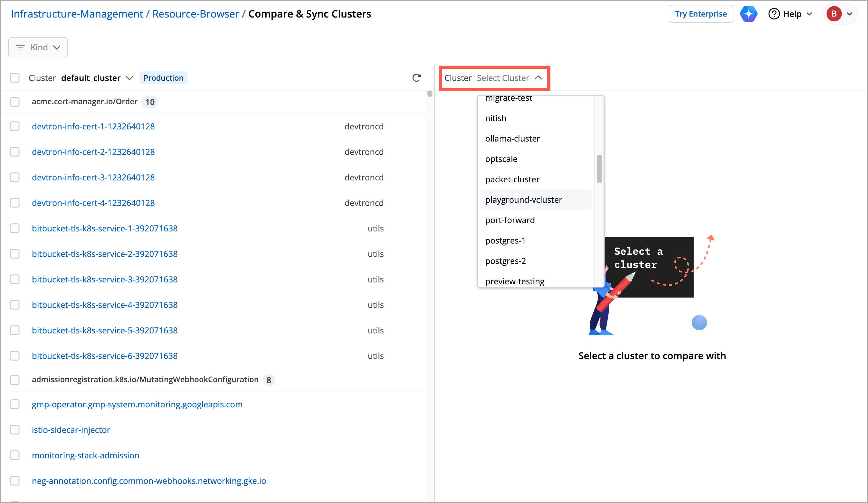868x503 pixels.
Task: Open the Resource-Browser breadcrumb link
Action: 195,14
